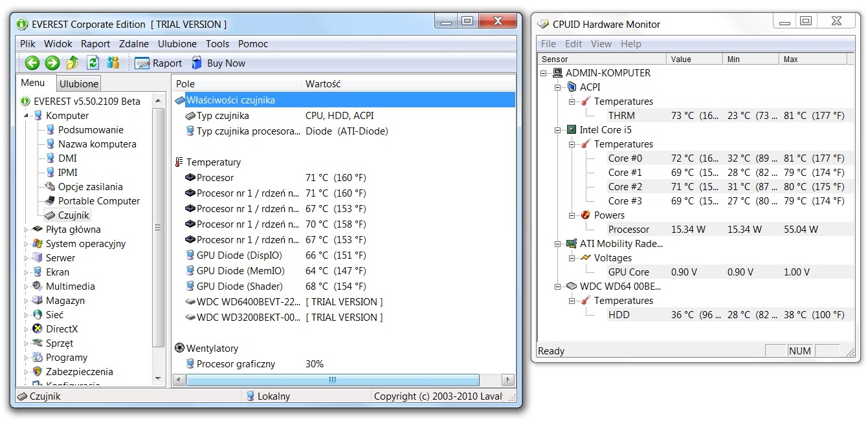Select the GPU Diode (MemIO) row
Viewport: 868px width, 421px height.
click(x=344, y=271)
